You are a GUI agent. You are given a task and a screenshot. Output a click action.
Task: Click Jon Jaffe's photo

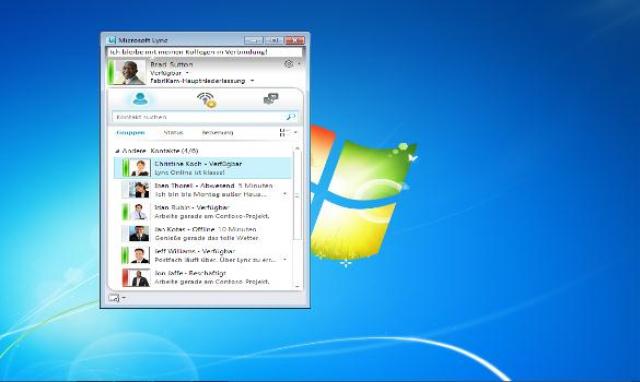(x=140, y=278)
